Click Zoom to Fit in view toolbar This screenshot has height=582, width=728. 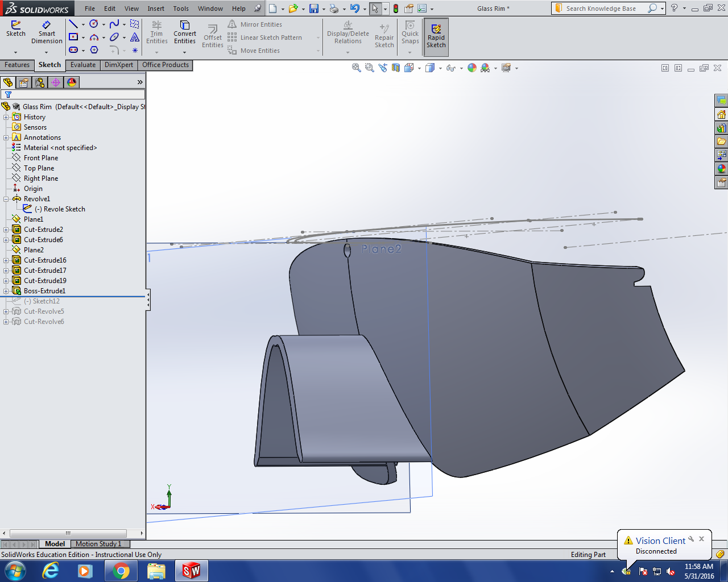tap(357, 68)
